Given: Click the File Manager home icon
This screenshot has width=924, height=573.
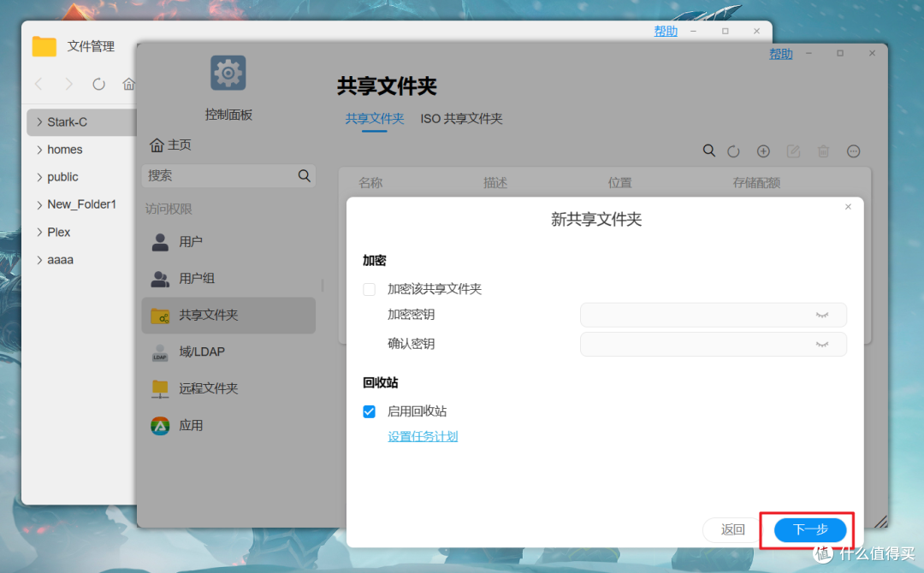Looking at the screenshot, I should [128, 84].
